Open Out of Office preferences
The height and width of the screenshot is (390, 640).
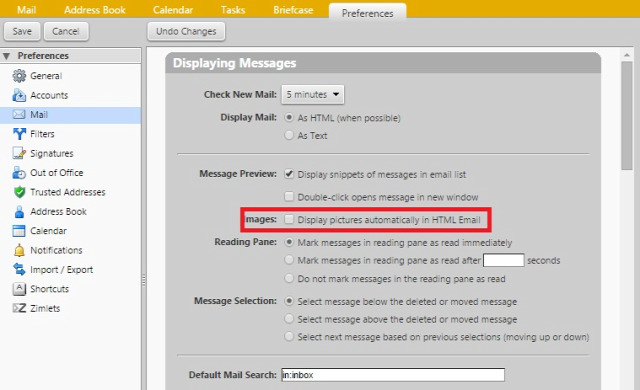pos(56,173)
